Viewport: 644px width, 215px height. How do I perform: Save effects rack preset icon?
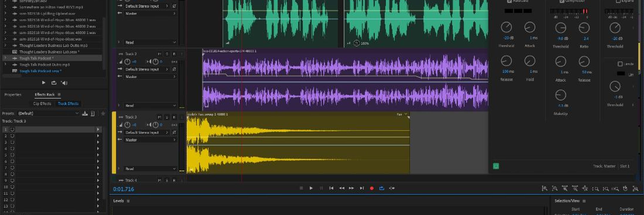click(x=85, y=113)
